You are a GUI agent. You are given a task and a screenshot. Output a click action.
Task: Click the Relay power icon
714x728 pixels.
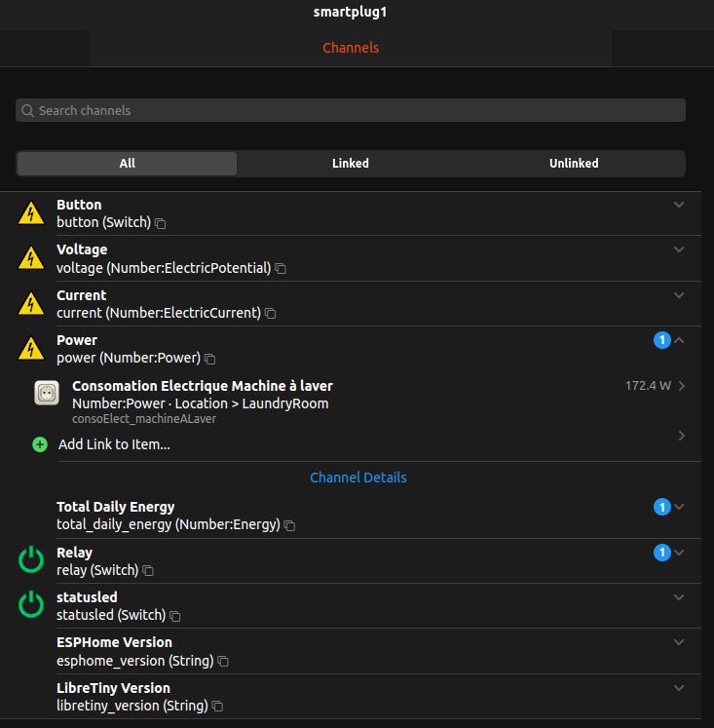click(31, 559)
